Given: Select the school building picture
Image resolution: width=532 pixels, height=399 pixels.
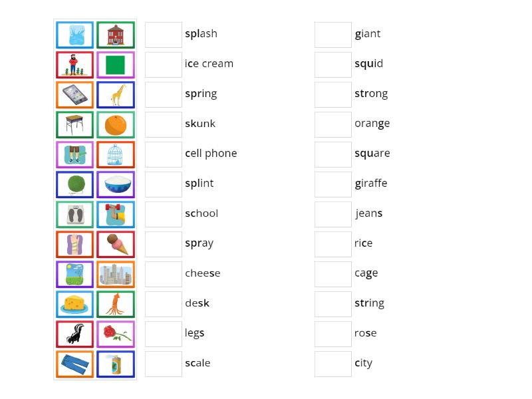Looking at the screenshot, I should 116,35.
